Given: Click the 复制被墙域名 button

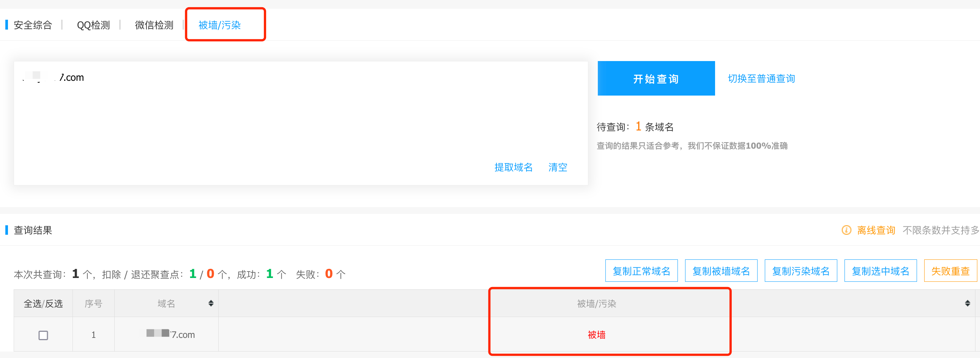Looking at the screenshot, I should click(721, 271).
